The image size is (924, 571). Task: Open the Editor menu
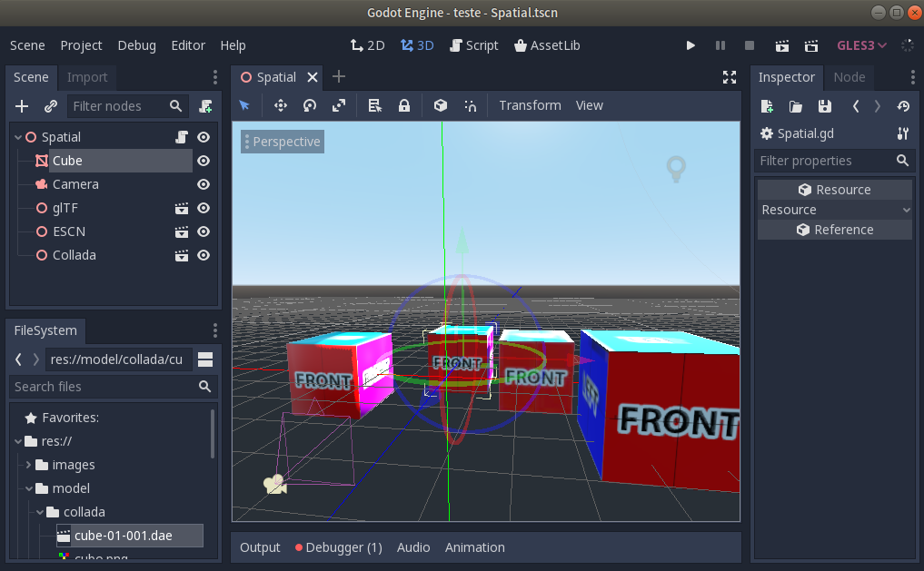[x=188, y=45]
